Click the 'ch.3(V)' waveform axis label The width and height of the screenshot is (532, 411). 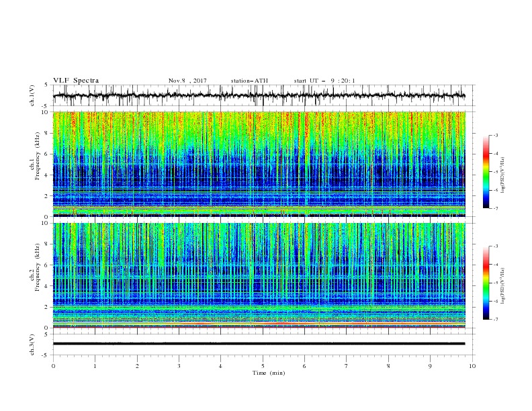click(x=32, y=345)
